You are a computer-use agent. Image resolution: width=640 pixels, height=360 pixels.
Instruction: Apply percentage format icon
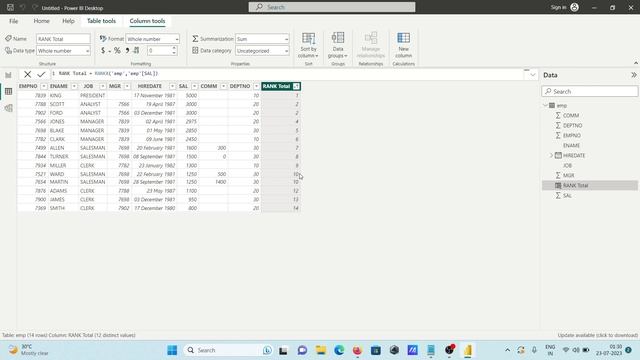click(x=117, y=50)
